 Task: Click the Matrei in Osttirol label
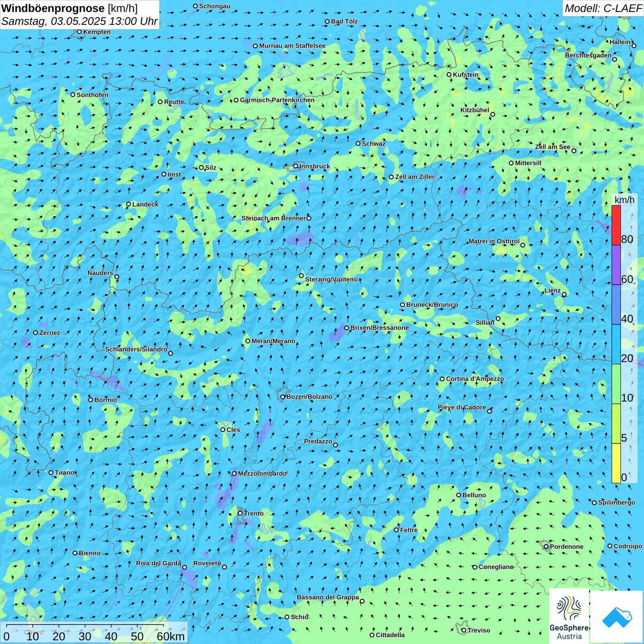[x=494, y=241]
